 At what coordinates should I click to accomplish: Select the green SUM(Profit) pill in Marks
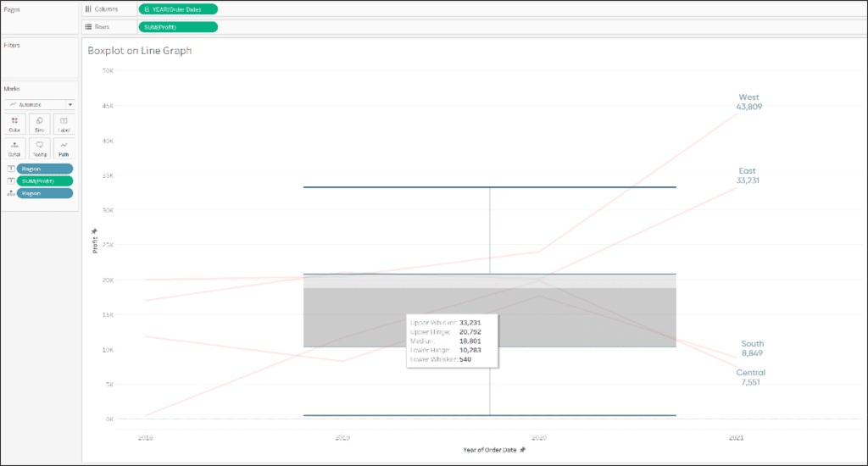(45, 181)
